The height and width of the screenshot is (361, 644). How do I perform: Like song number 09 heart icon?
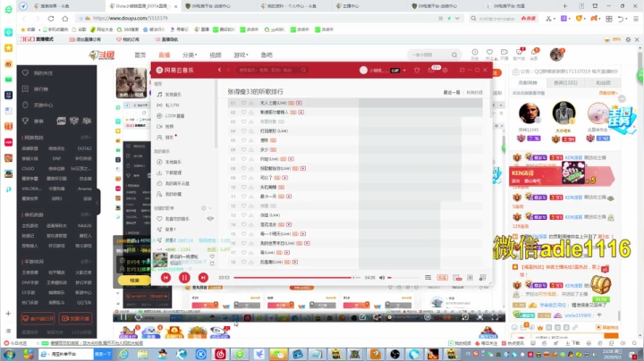[243, 178]
